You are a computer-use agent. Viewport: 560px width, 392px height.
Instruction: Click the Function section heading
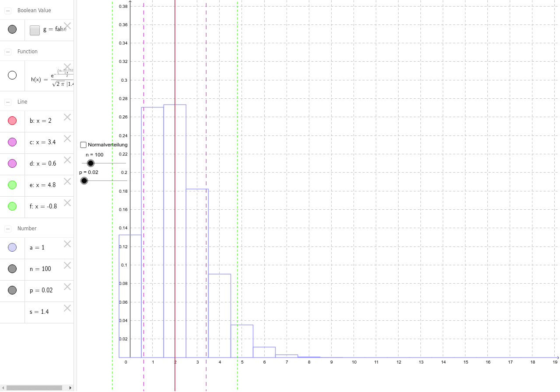point(28,52)
